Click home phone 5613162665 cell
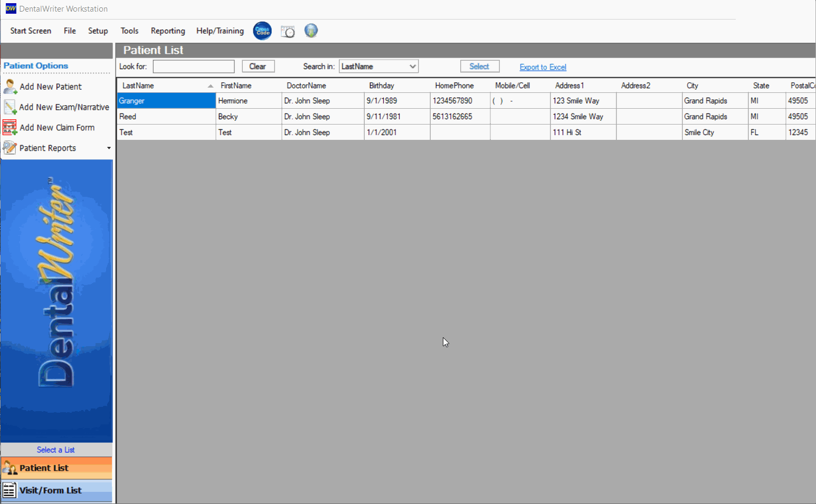Image resolution: width=816 pixels, height=504 pixels. 460,117
